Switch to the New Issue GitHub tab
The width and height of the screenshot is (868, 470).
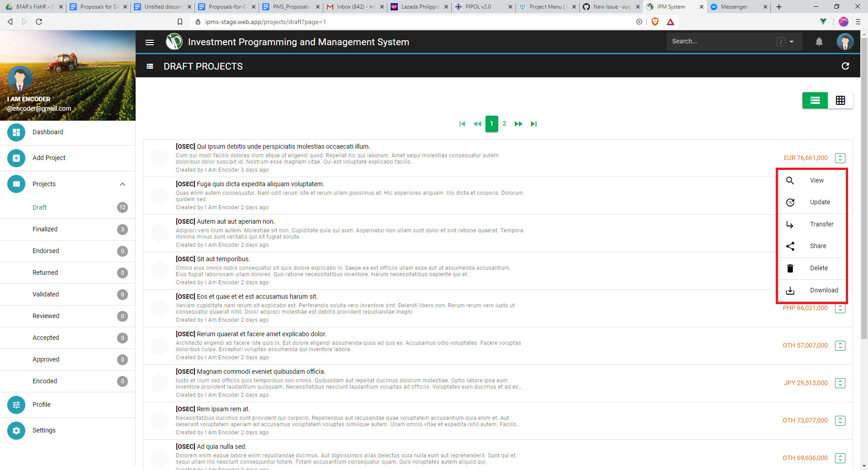[612, 7]
